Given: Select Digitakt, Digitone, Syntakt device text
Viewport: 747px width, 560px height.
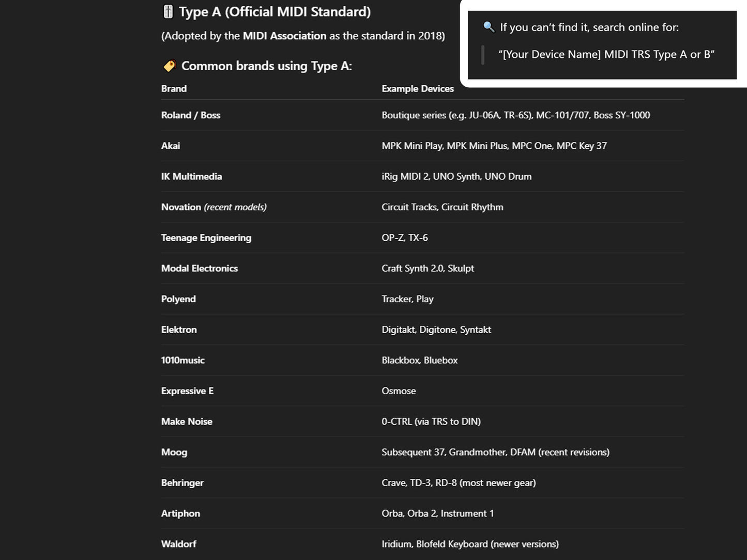Looking at the screenshot, I should 436,330.
